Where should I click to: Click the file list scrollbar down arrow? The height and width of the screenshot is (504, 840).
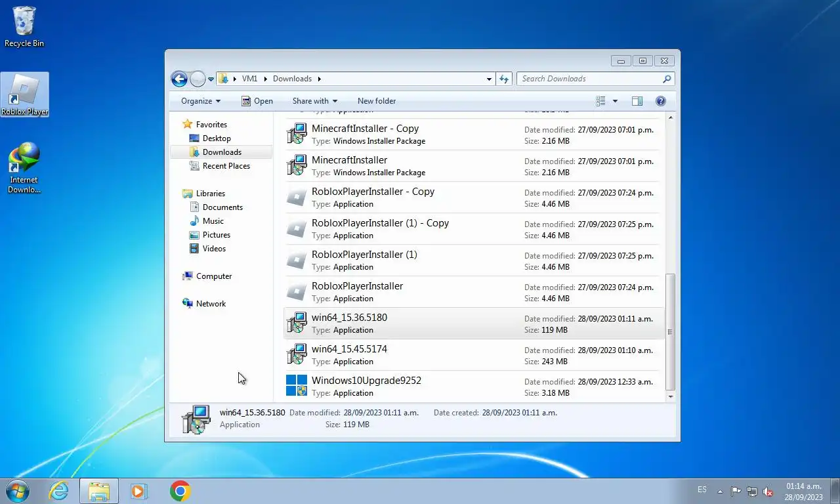pos(670,396)
